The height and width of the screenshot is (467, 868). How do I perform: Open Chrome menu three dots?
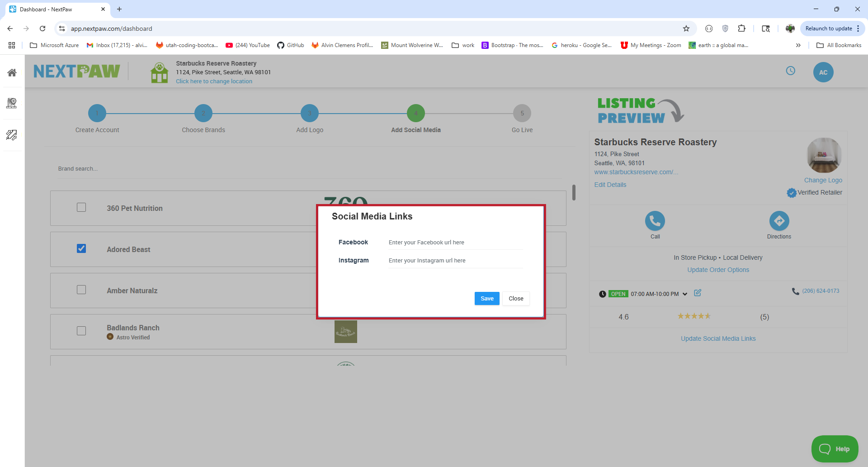tap(858, 29)
